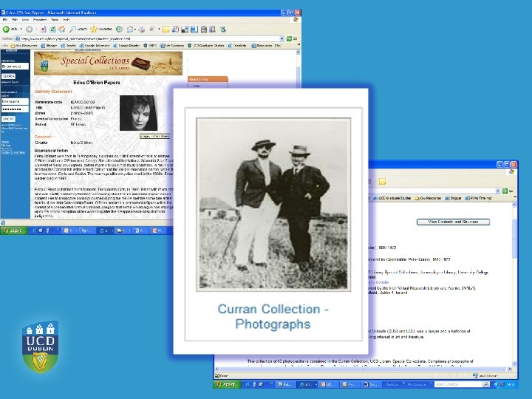The image size is (532, 399).
Task: Open Quick Links orange tab
Action: (208, 79)
